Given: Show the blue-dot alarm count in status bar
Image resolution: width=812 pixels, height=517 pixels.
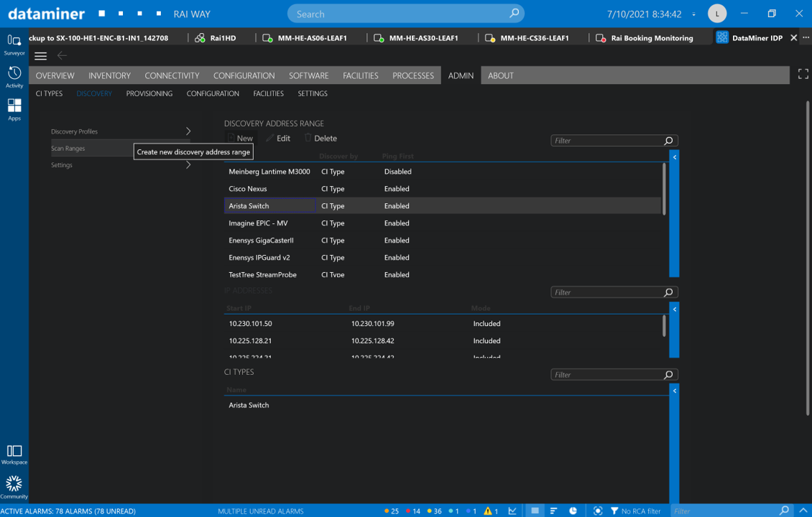Looking at the screenshot, I should tap(471, 511).
